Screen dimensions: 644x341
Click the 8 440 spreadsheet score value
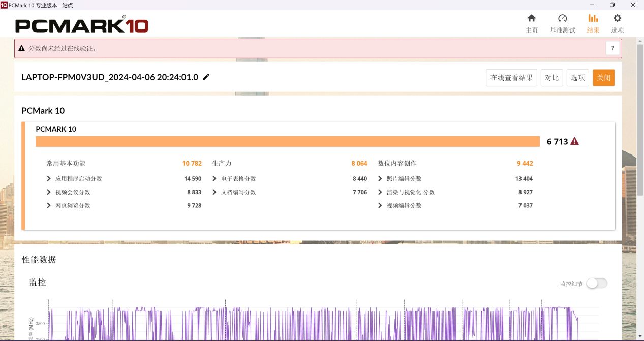coord(360,179)
